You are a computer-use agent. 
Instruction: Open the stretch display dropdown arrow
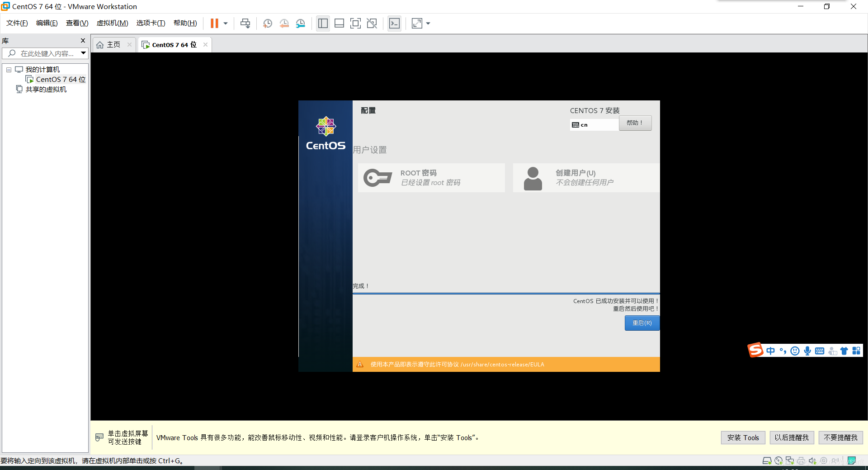point(428,24)
